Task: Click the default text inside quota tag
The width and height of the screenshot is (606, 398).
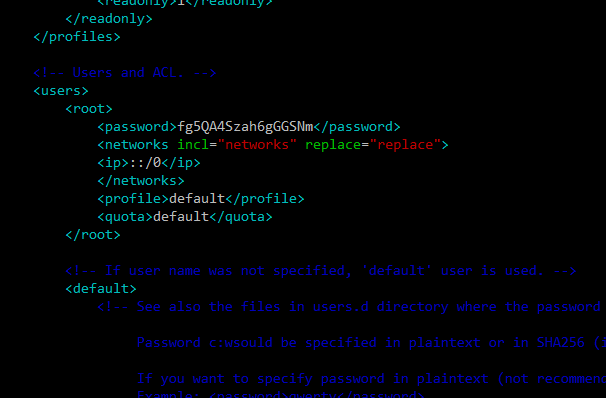Action: pos(181,216)
